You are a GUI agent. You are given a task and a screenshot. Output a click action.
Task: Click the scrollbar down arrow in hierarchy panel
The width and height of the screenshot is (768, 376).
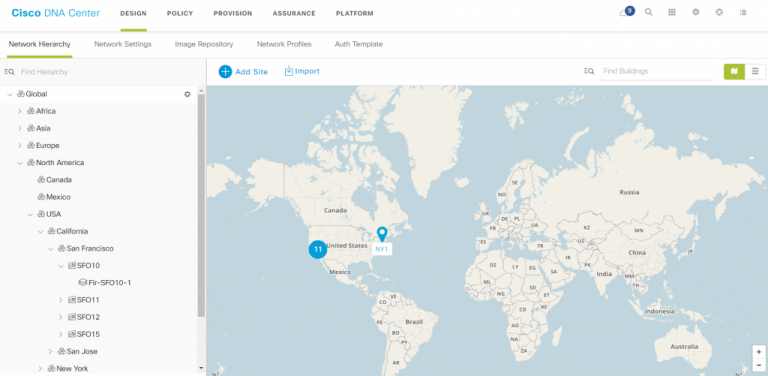(201, 368)
